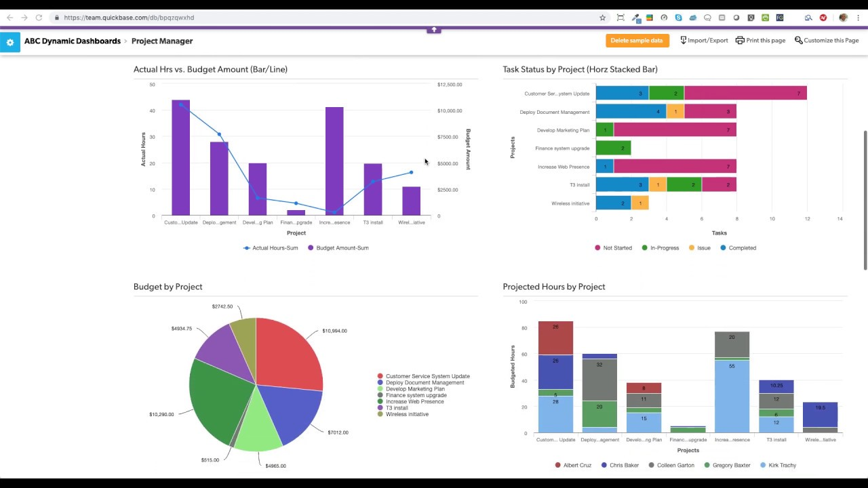Click the purple collapse arrow tab at top

(434, 29)
